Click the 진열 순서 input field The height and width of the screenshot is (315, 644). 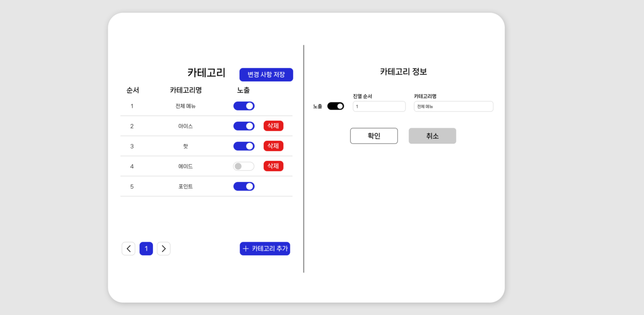(x=379, y=107)
